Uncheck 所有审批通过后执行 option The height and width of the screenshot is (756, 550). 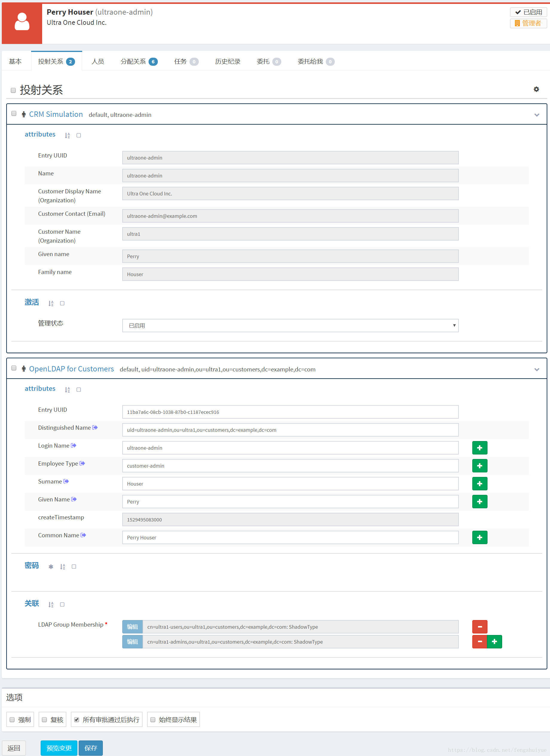77,720
